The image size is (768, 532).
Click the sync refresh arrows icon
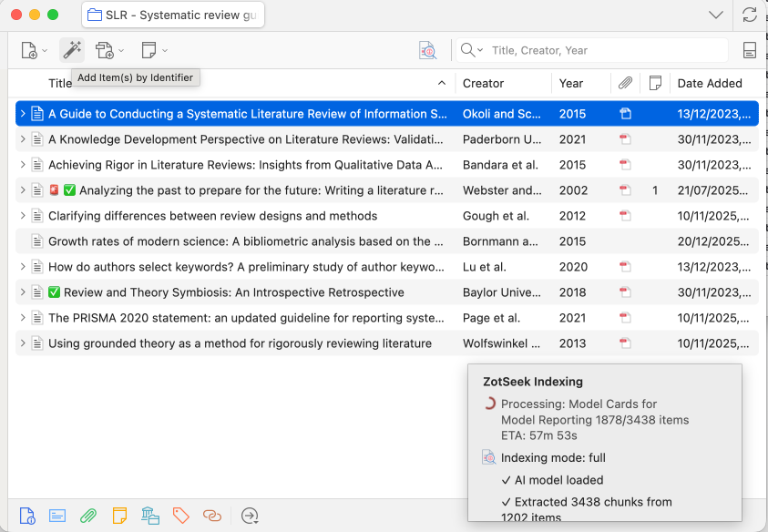tap(750, 15)
